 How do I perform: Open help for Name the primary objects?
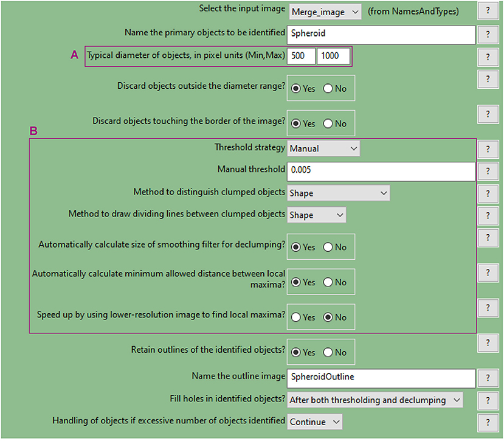pyautogui.click(x=488, y=34)
